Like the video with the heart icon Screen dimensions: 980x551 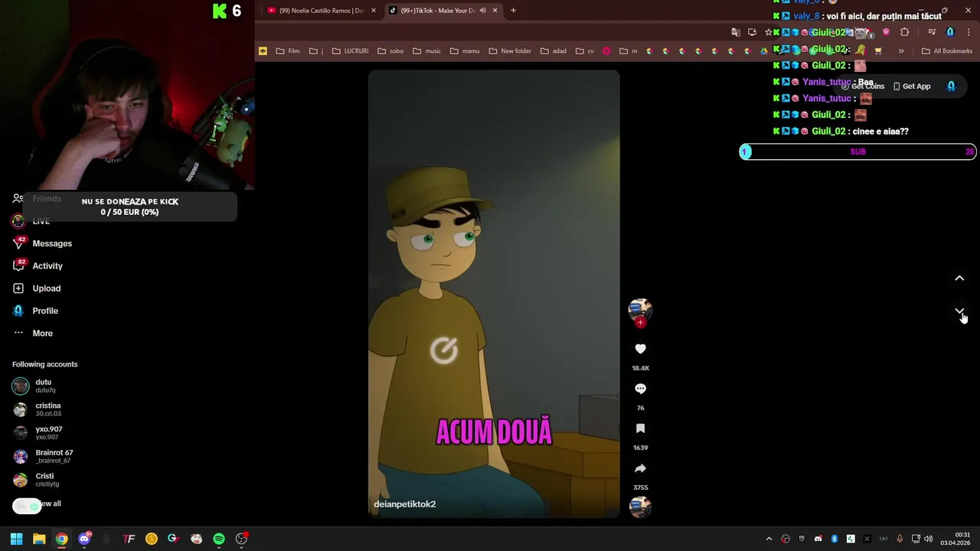click(641, 349)
